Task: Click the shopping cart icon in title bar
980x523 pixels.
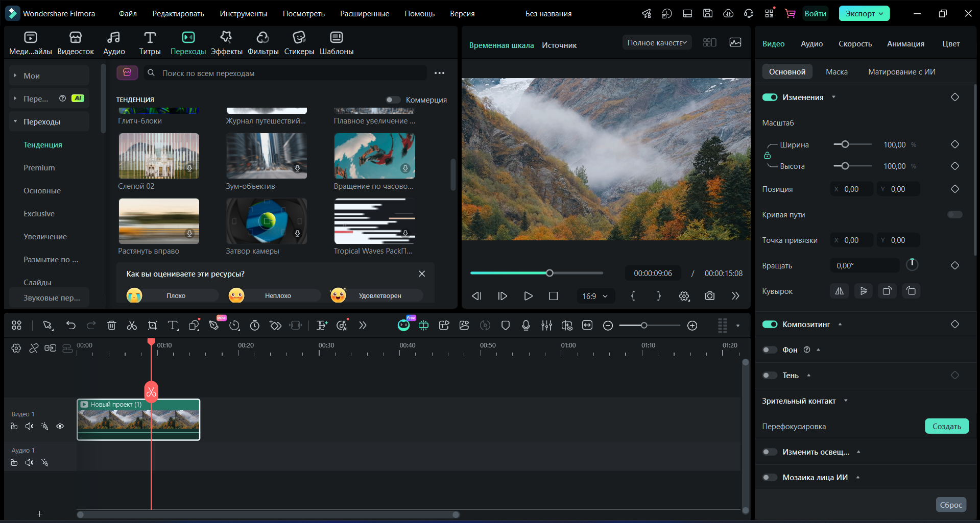Action: 790,14
